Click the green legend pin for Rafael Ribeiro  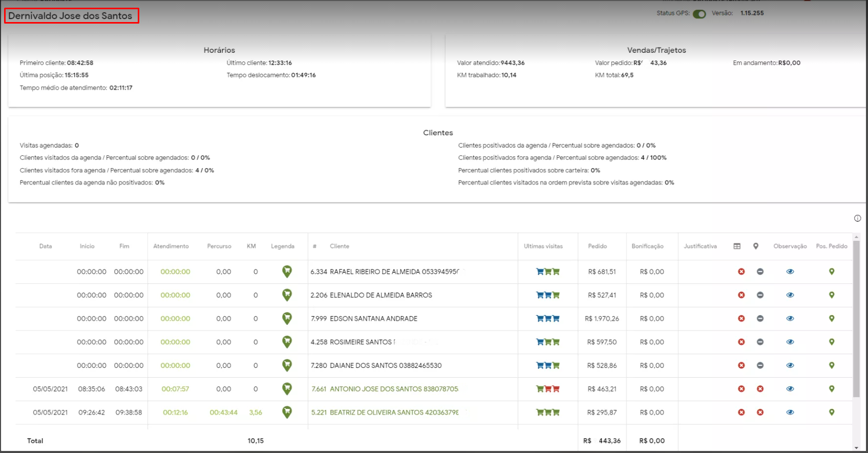(287, 272)
